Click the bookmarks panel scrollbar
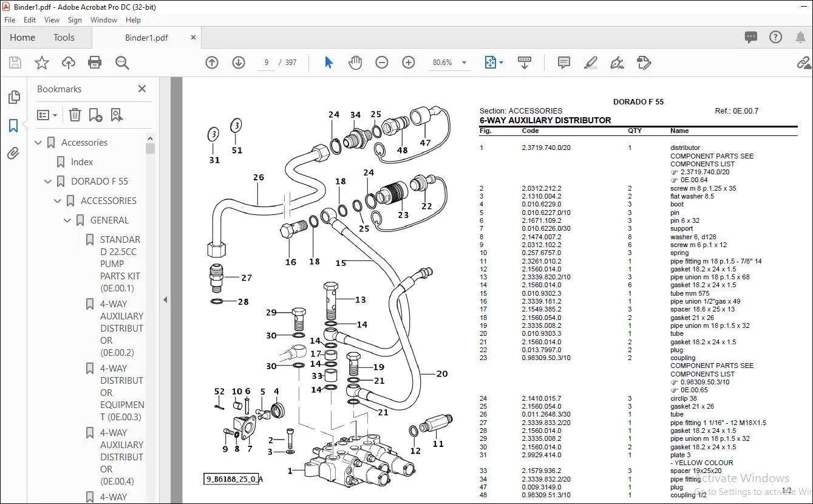Screen dimensions: 813x504 click(151, 148)
